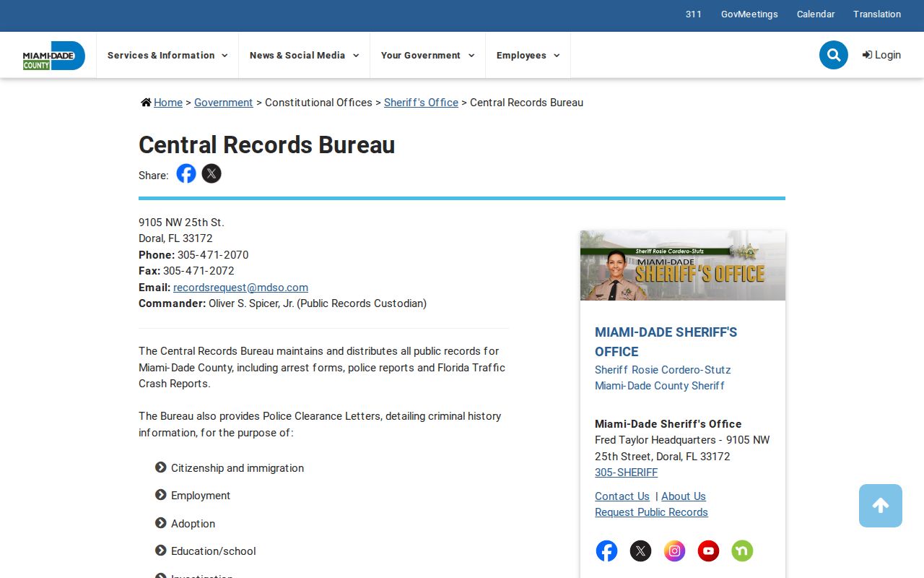Open Sheriff's Office Nextdoor icon

point(742,551)
